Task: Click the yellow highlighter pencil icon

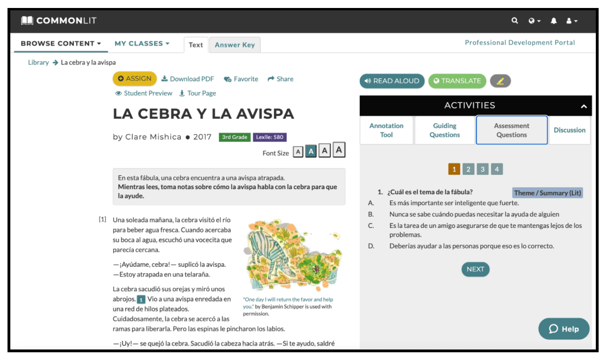Action: 500,81
